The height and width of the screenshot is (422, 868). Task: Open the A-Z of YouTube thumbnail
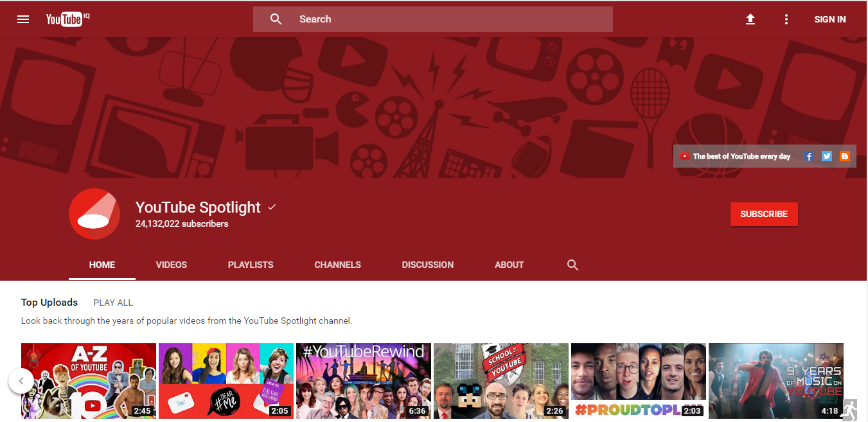(89, 381)
